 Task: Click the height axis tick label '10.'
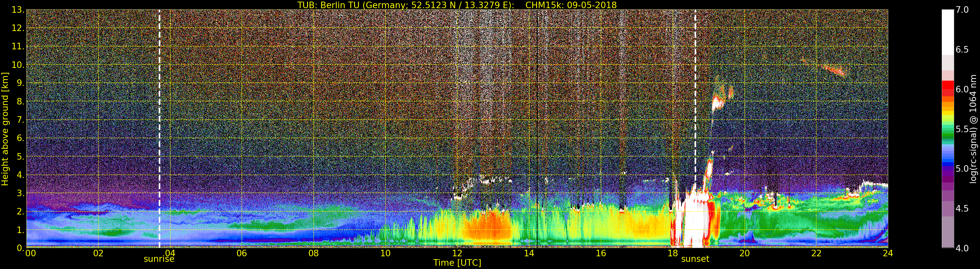(18, 65)
